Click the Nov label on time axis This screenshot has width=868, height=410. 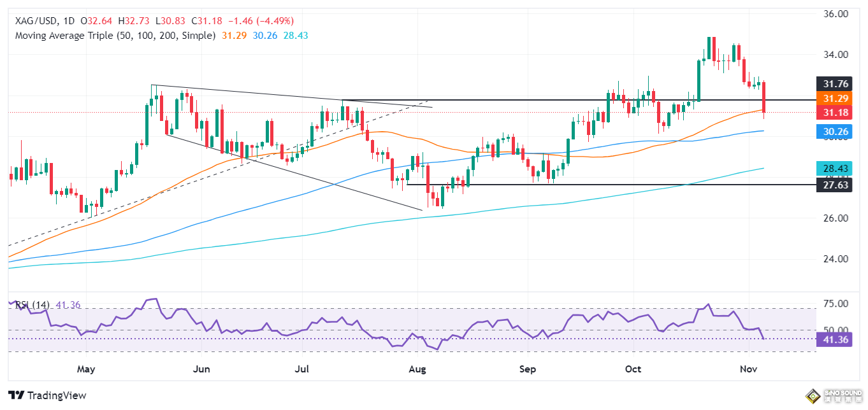tap(749, 369)
